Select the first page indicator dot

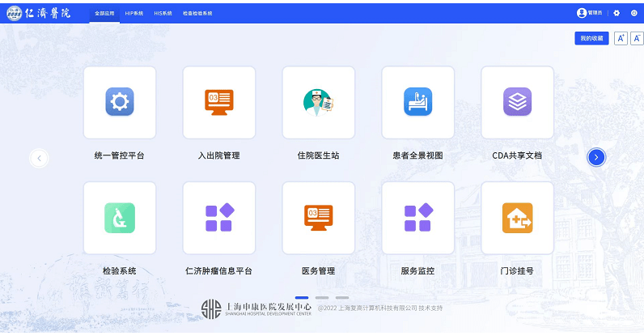click(x=302, y=297)
